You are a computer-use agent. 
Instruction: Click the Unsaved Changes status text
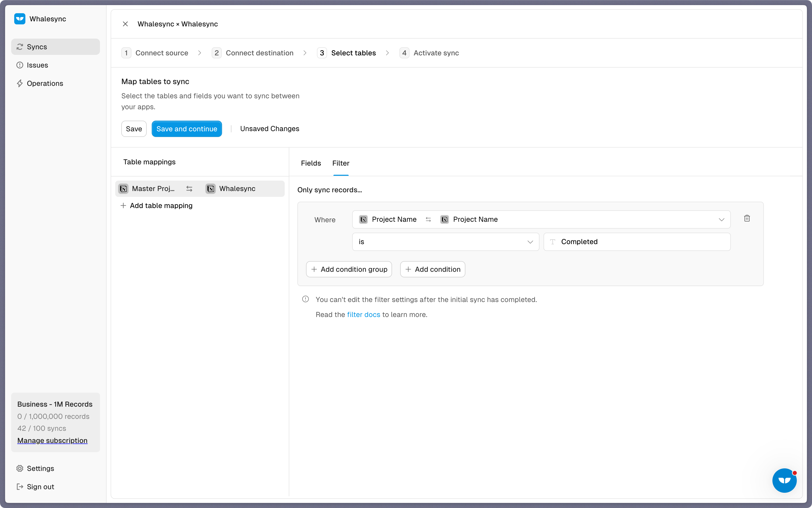tap(269, 129)
